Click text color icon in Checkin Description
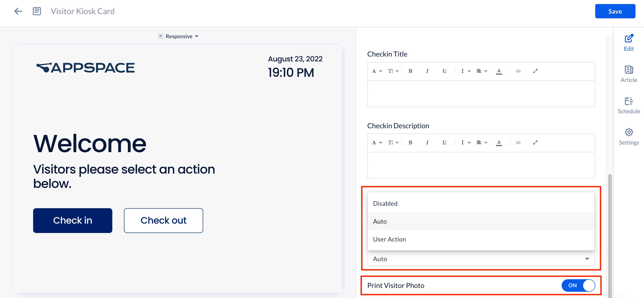The width and height of the screenshot is (644, 298). point(499,143)
